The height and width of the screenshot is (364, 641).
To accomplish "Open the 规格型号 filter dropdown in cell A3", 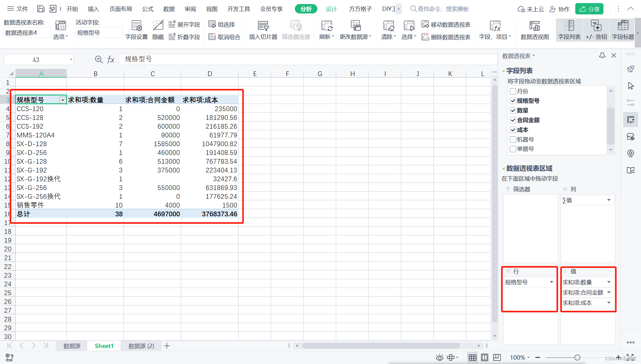I will click(x=63, y=100).
